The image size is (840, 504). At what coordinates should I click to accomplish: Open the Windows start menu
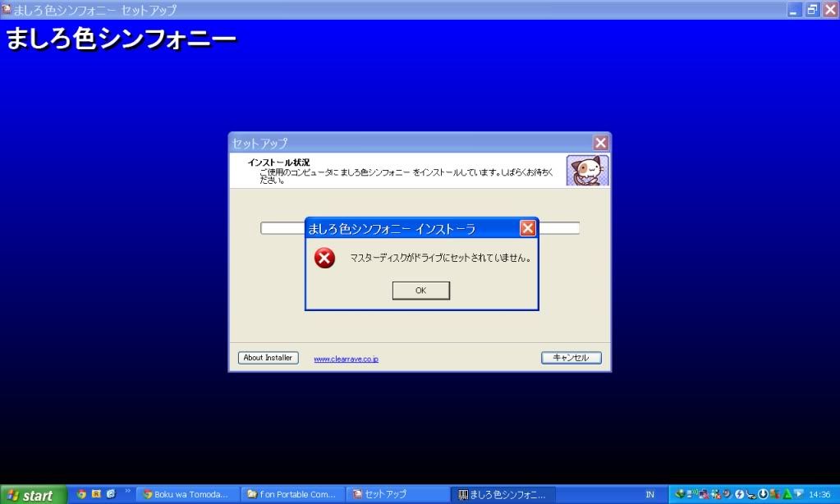[x=33, y=495]
